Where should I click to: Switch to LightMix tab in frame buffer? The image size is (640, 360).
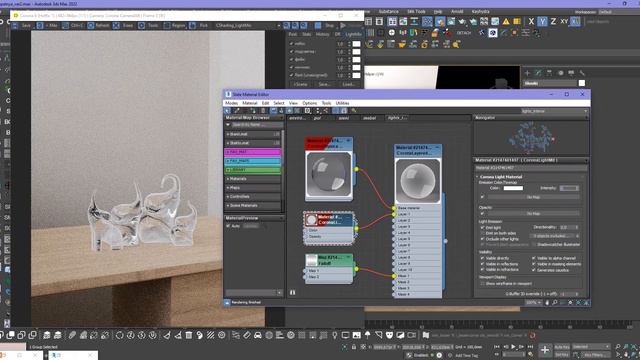tap(353, 34)
